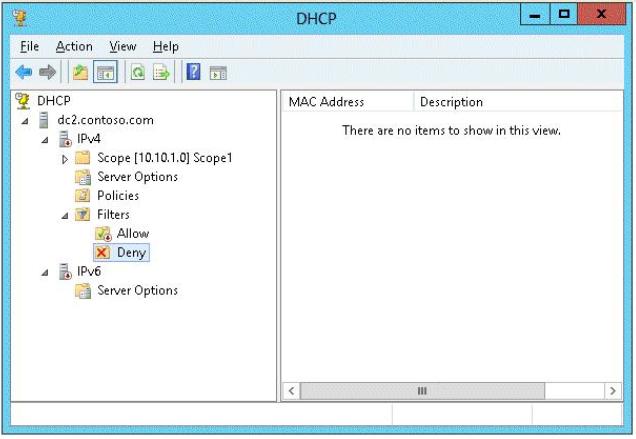The image size is (636, 439).
Task: Open the Action menu
Action: (x=74, y=47)
